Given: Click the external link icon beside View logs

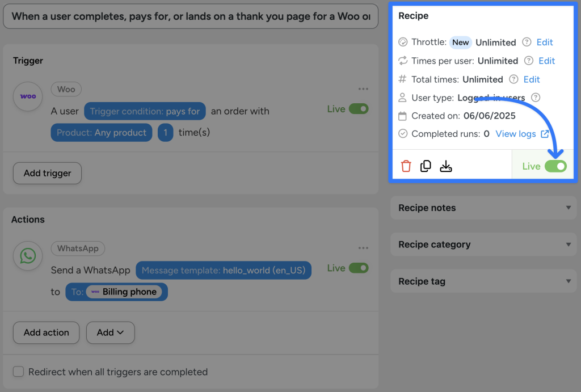Looking at the screenshot, I should (x=545, y=133).
